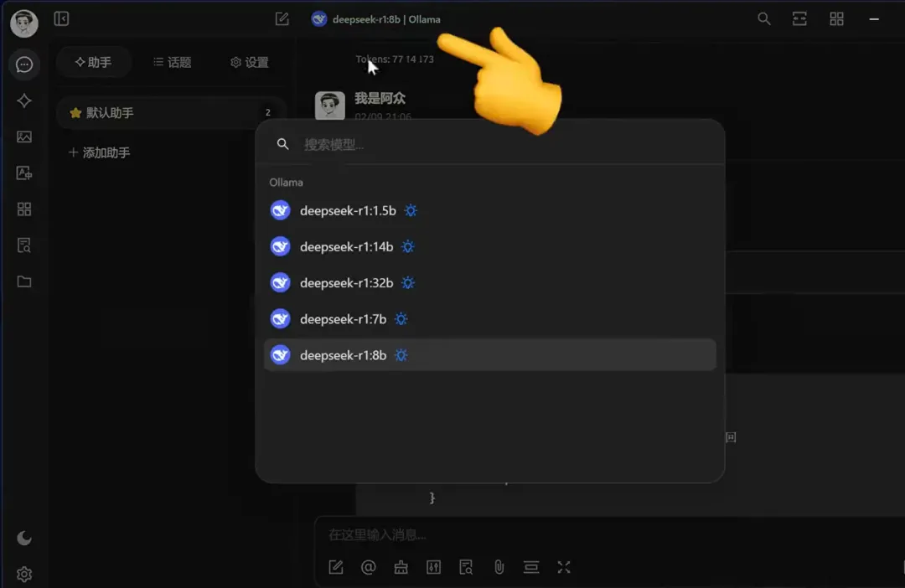Click the Tokens count label
The image size is (905, 588).
coord(395,59)
